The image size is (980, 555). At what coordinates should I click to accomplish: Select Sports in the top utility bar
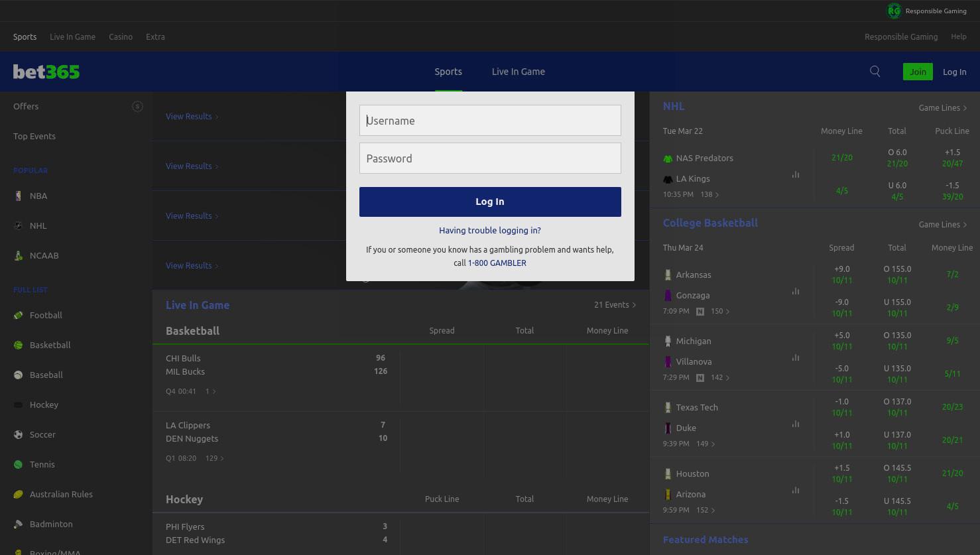(25, 36)
